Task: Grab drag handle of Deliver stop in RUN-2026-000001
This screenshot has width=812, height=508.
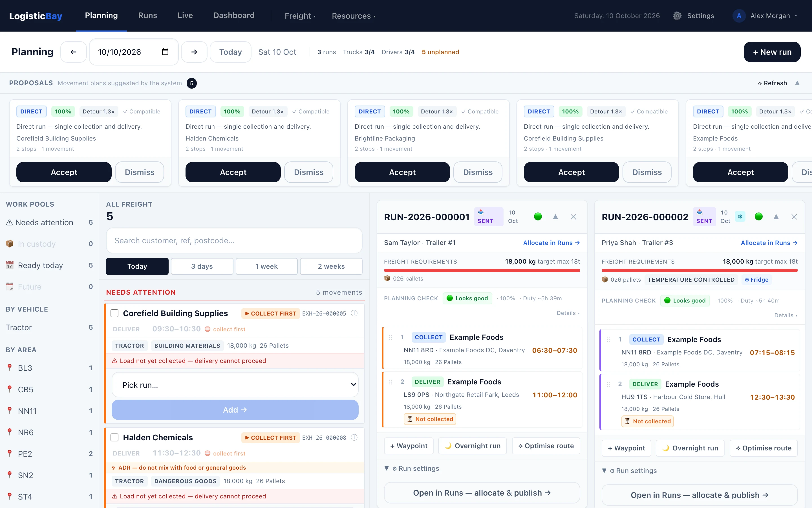Action: [390, 382]
